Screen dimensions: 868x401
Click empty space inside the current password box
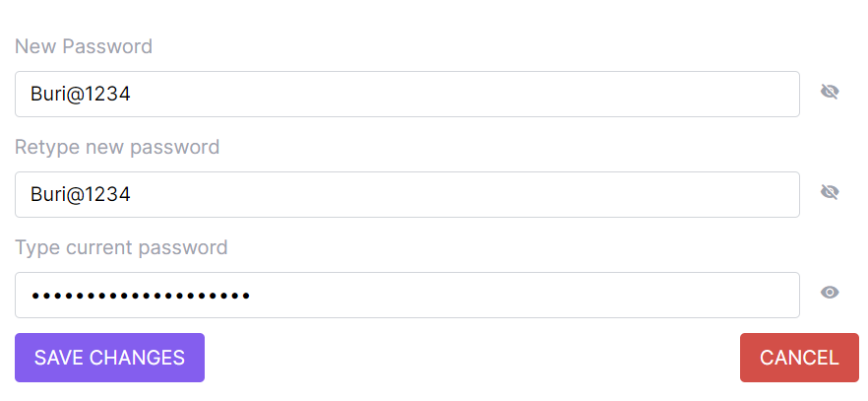coord(541,296)
